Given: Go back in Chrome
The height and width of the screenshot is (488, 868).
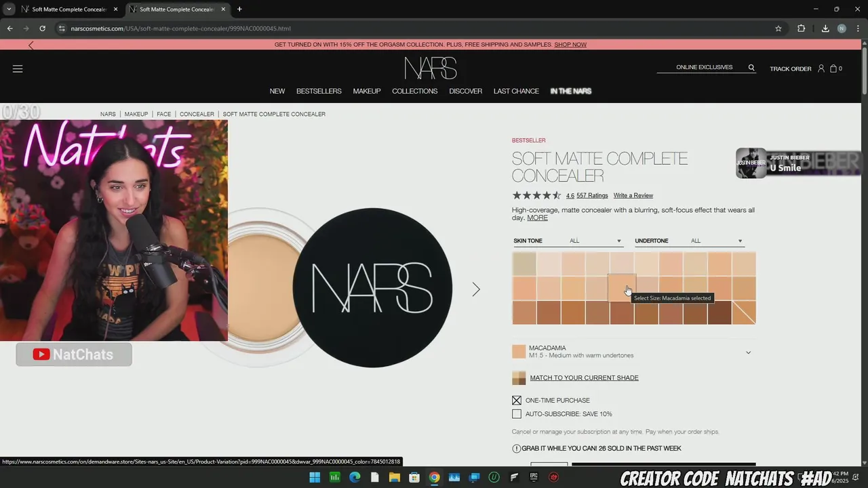Looking at the screenshot, I should click(x=9, y=28).
